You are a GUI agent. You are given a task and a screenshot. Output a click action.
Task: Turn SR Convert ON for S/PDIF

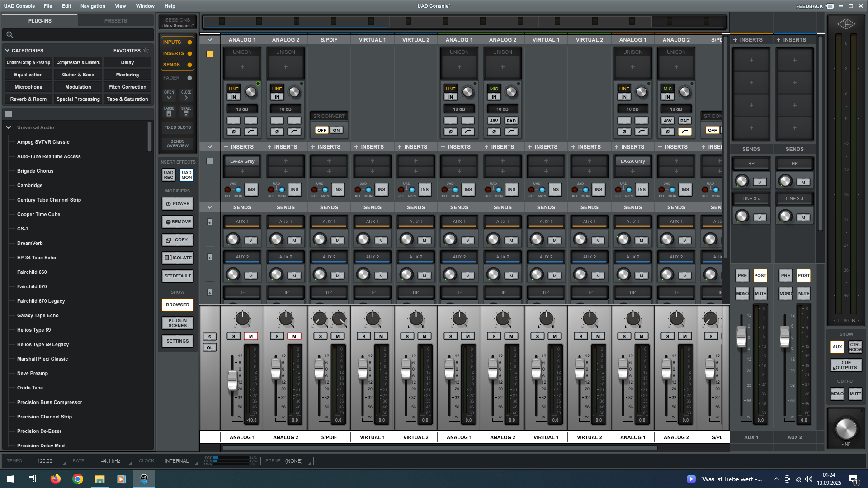[336, 130]
